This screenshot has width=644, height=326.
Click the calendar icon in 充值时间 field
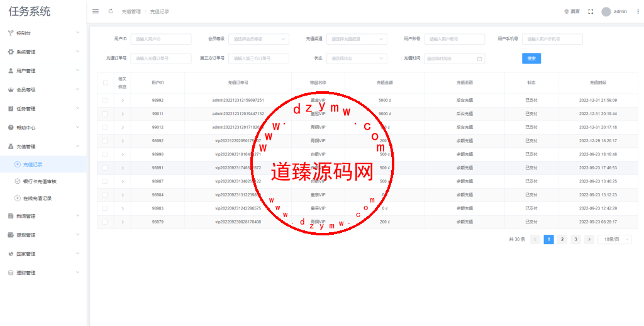point(479,59)
